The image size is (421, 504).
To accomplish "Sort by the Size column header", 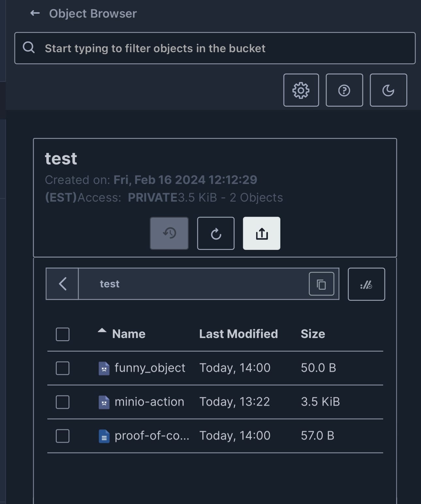I will pos(313,334).
